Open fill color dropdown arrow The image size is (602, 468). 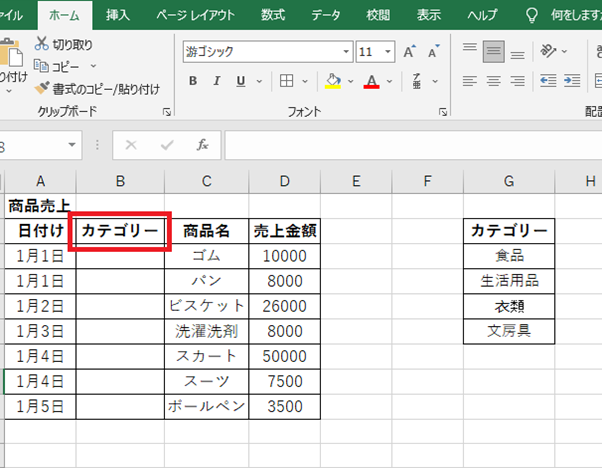[351, 81]
